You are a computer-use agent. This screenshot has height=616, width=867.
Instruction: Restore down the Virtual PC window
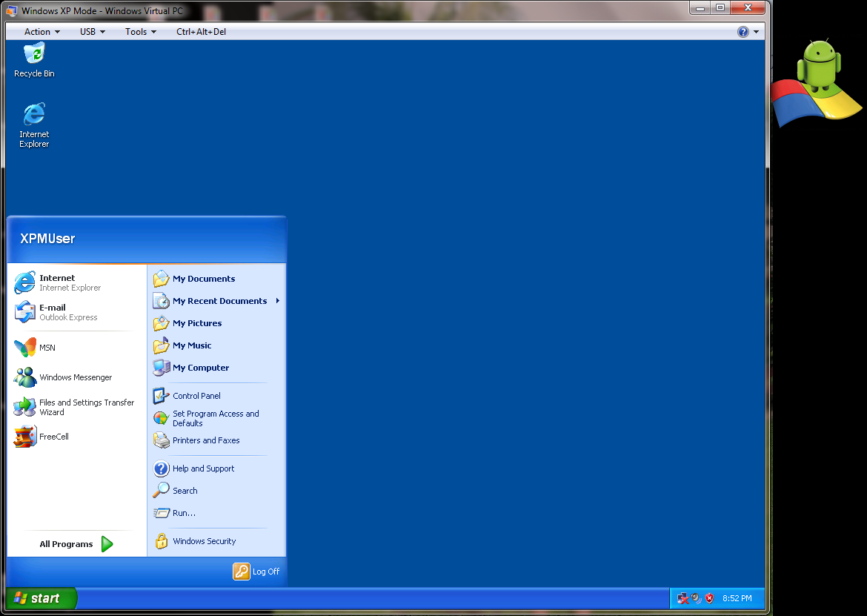[720, 7]
